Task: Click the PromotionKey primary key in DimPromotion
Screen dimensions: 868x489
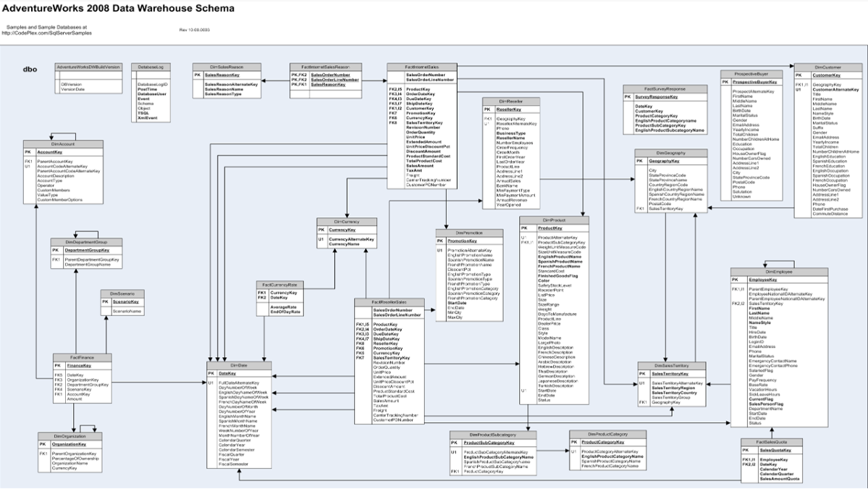Action: 462,241
